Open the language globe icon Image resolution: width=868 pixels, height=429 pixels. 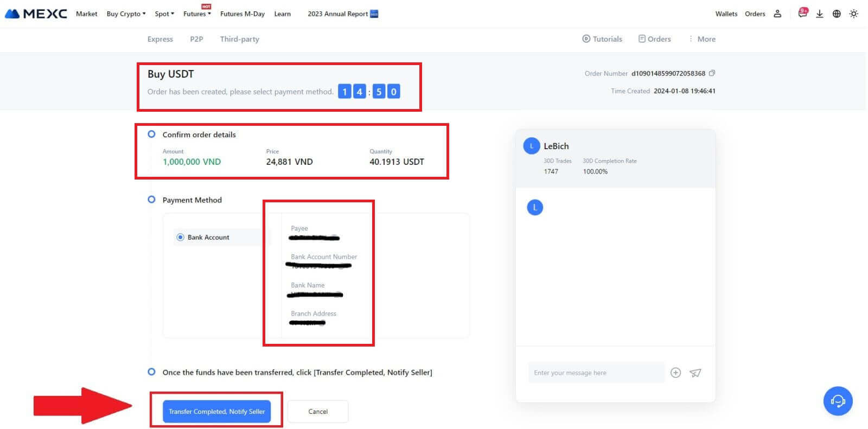click(x=837, y=14)
